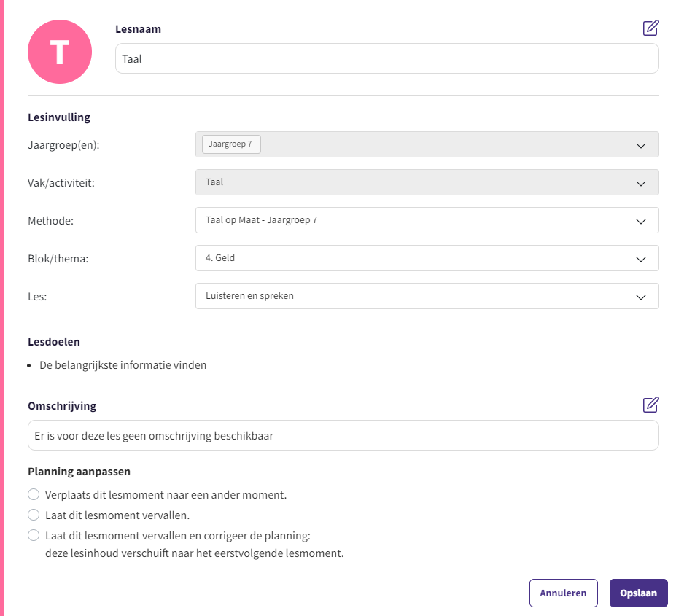Expand the Les dropdown arrow
This screenshot has width=676, height=616.
[641, 297]
